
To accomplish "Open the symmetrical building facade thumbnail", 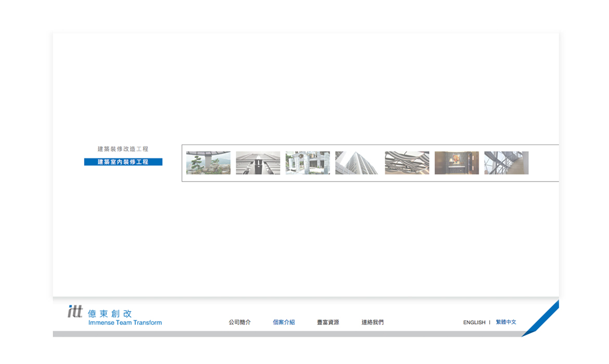I will click(258, 163).
